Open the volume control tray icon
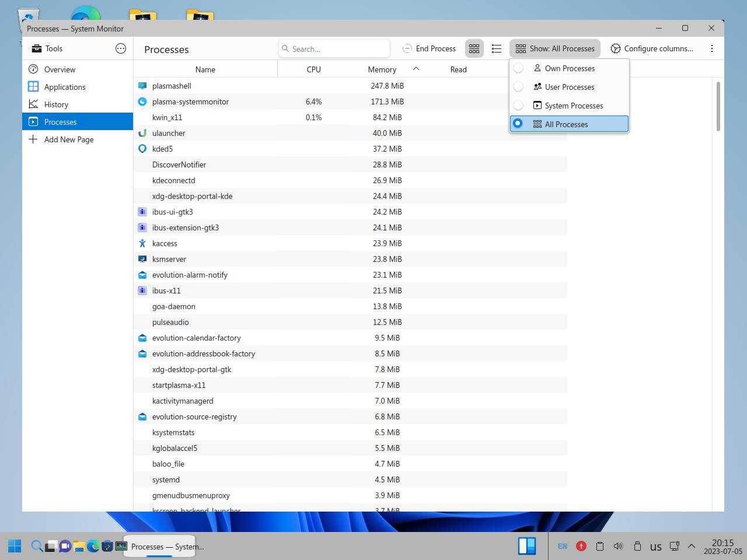This screenshot has width=747, height=560. pos(618,546)
